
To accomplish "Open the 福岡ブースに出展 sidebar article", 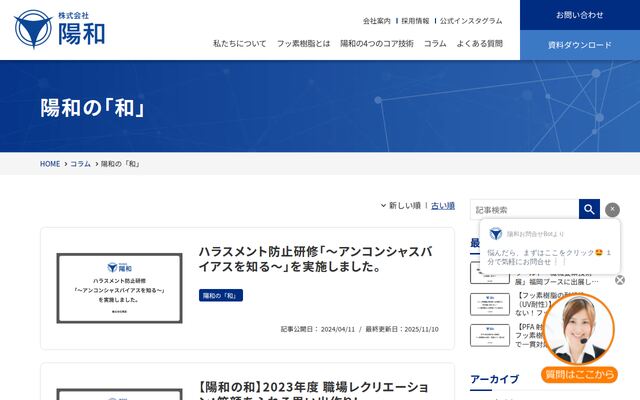I will [x=556, y=282].
